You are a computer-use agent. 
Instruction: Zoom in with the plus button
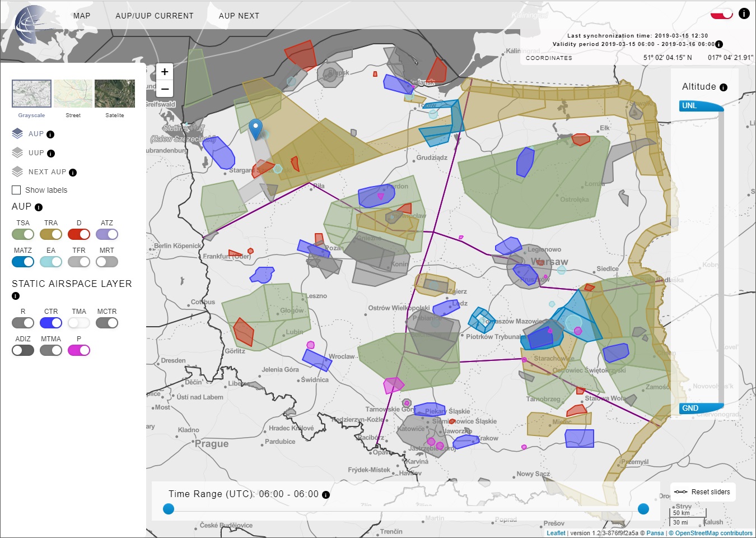(x=165, y=72)
